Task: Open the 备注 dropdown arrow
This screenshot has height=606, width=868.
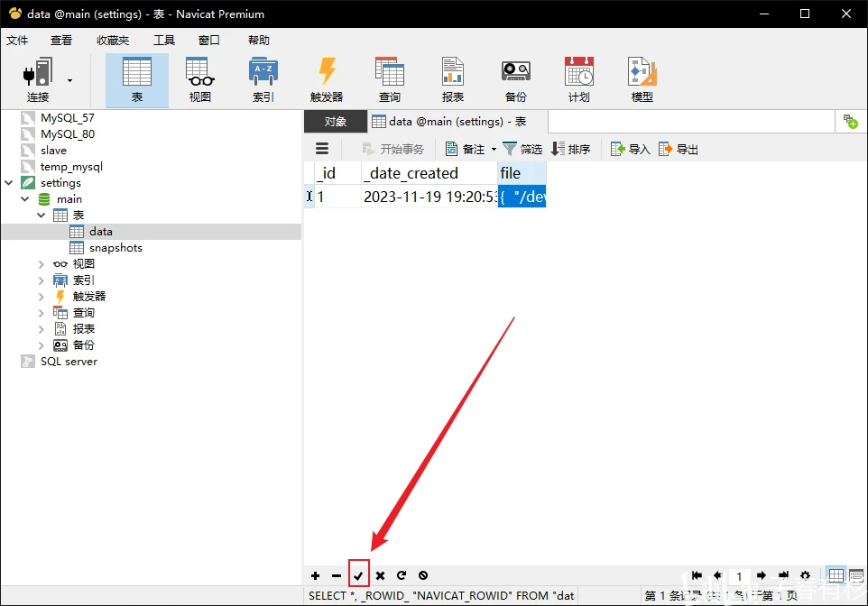Action: tap(494, 150)
